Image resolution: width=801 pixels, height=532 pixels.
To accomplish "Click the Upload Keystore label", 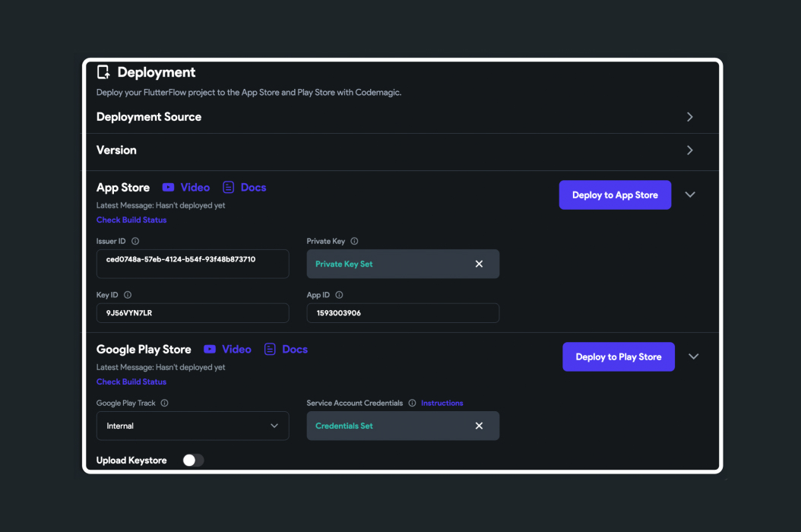I will coord(131,461).
